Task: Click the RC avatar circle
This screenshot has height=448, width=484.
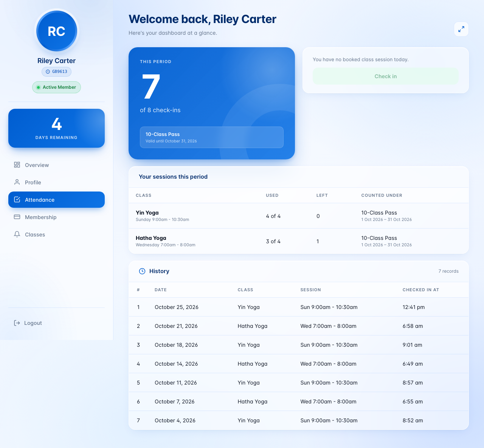Action: 57,31
